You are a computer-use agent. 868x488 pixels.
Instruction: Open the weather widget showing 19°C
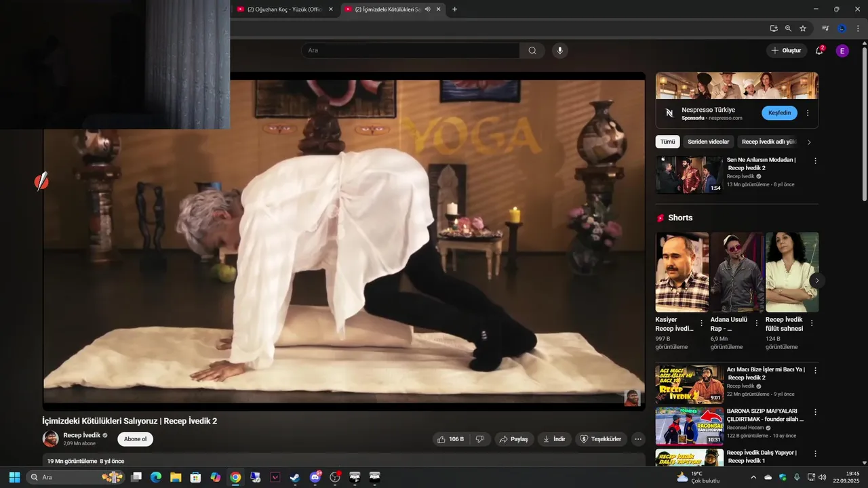(x=698, y=477)
